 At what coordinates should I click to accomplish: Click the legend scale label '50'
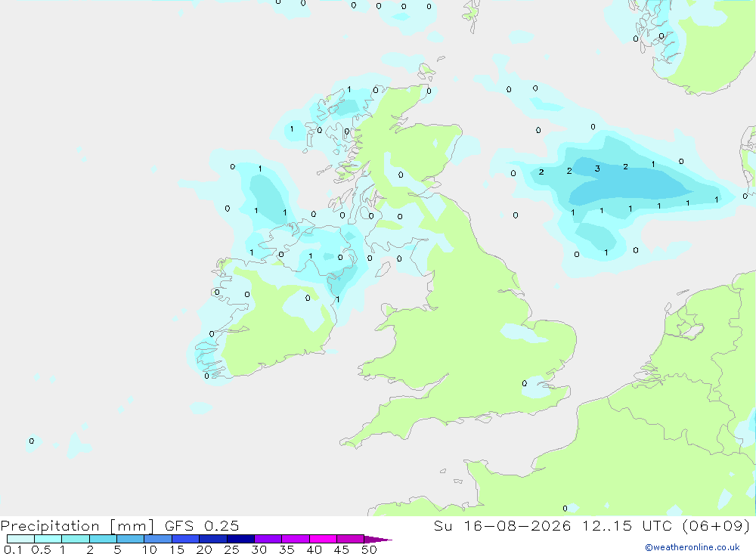(369, 549)
